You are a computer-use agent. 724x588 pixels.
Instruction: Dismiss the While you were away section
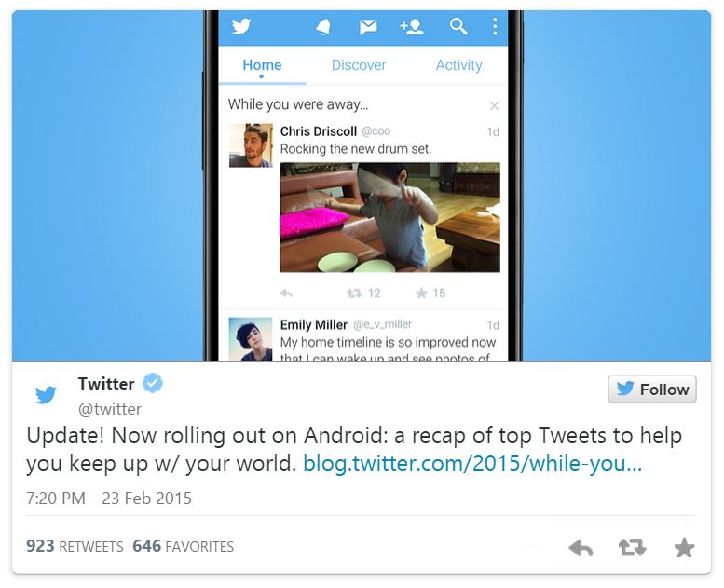pyautogui.click(x=494, y=106)
